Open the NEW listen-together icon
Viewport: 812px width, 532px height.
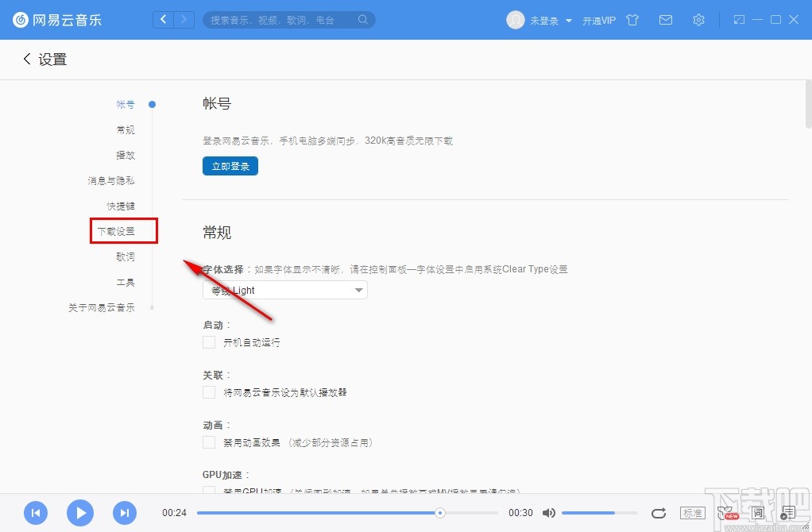727,513
